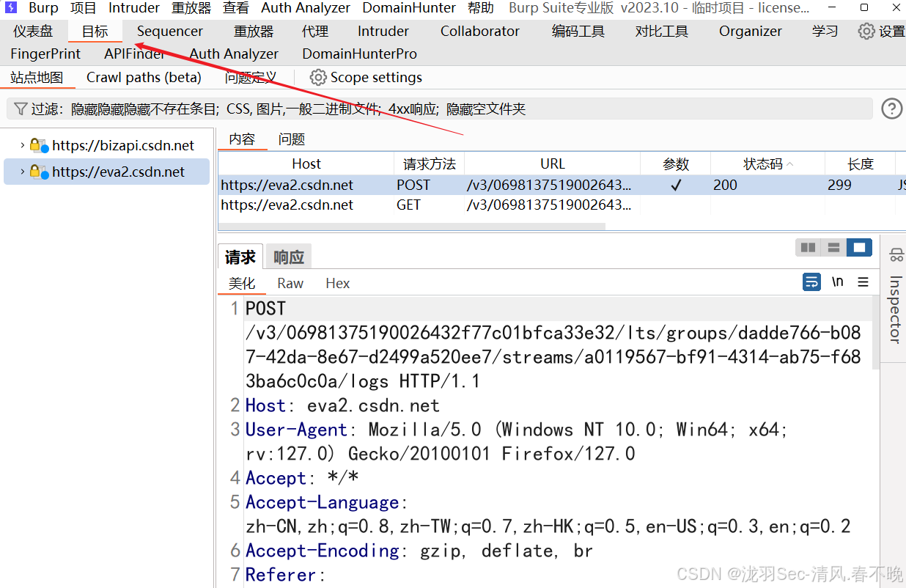Switch to stacked top/bottom layout icon
The image size is (906, 588).
(833, 248)
